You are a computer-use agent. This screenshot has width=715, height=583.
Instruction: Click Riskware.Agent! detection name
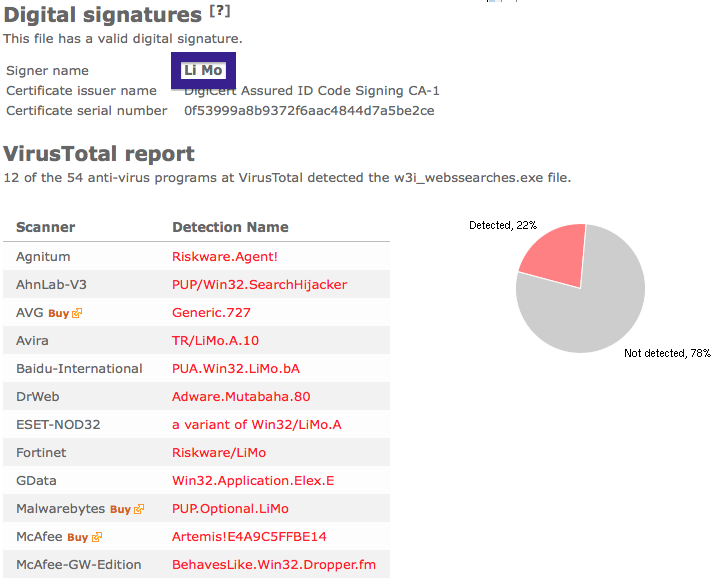tap(225, 257)
